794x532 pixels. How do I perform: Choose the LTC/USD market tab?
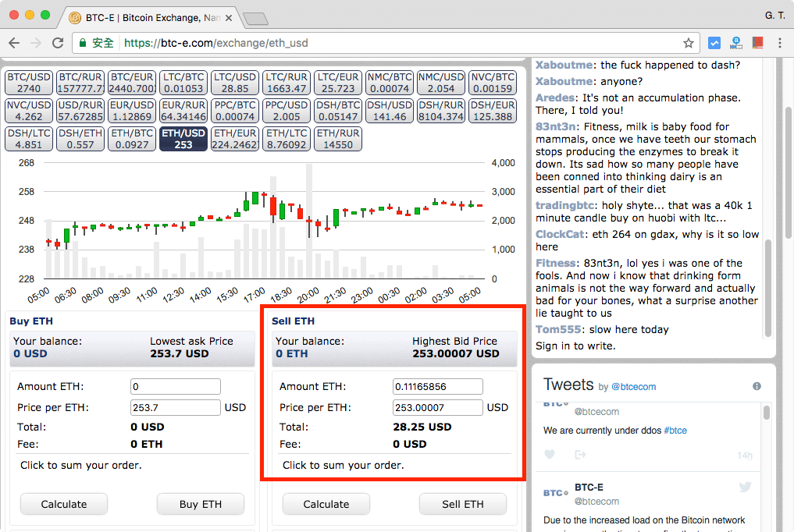click(235, 83)
